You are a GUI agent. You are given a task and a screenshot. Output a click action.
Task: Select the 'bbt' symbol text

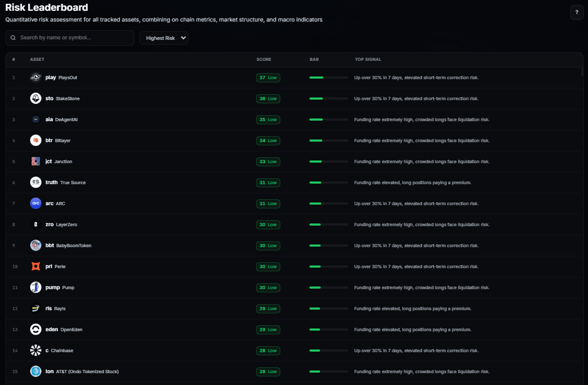click(50, 246)
